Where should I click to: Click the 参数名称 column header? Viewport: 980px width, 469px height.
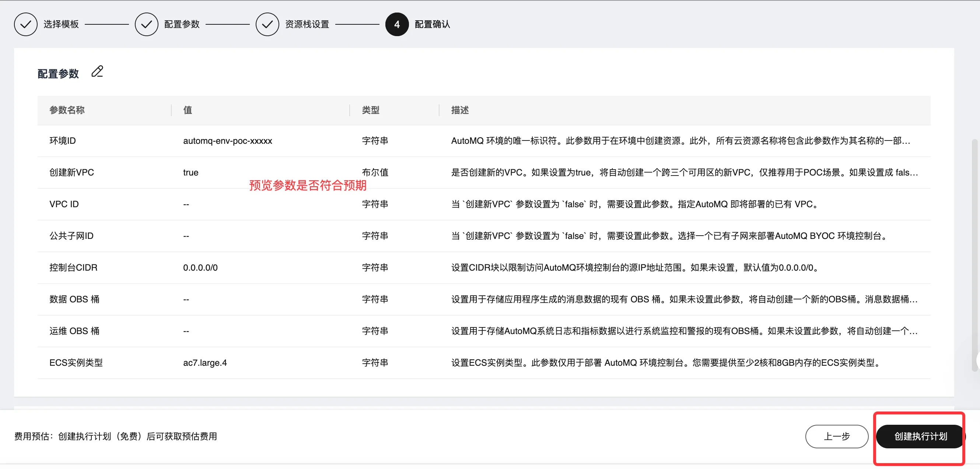pyautogui.click(x=67, y=110)
